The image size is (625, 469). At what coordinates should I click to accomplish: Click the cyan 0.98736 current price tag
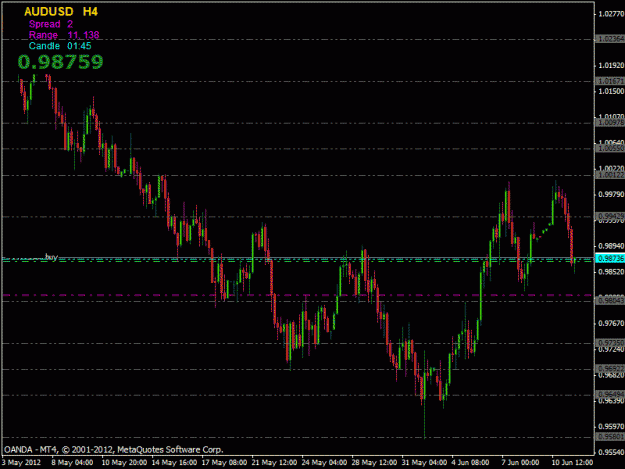[x=610, y=258]
